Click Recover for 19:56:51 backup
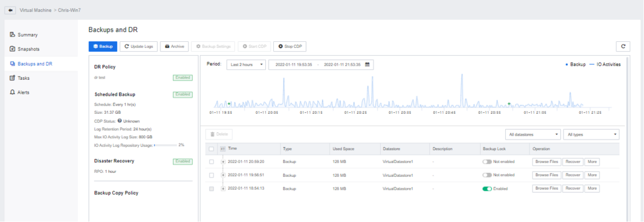The width and height of the screenshot is (644, 222). [573, 175]
